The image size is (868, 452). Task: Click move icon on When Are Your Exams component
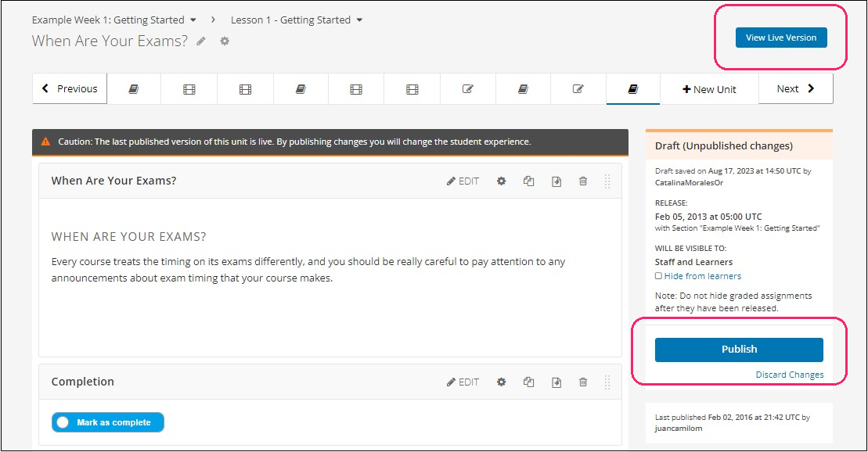tap(556, 181)
